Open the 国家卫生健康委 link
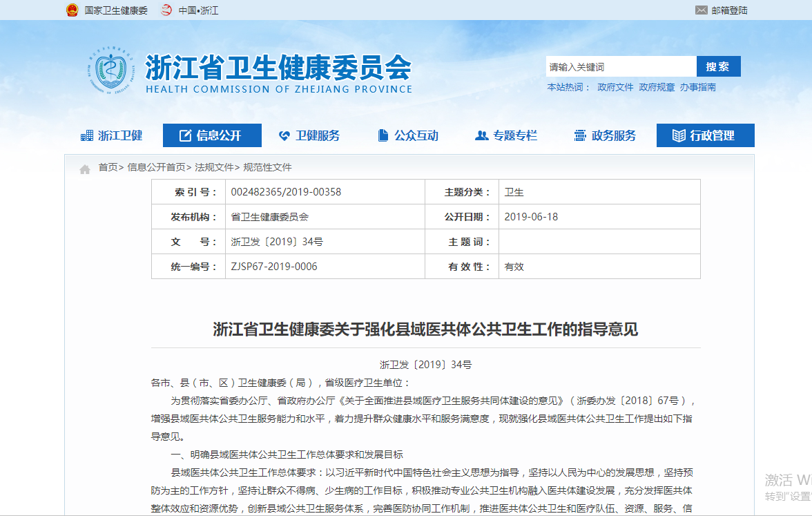Image resolution: width=812 pixels, height=516 pixels. point(116,10)
